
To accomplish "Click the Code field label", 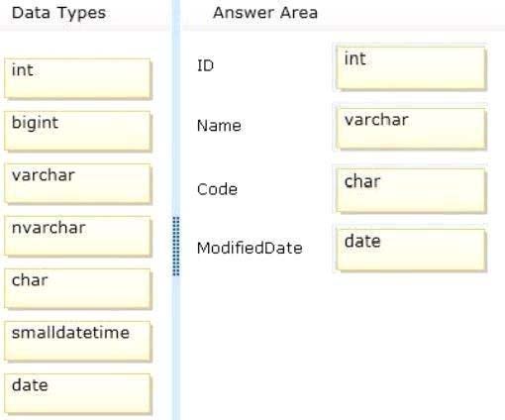I will (x=217, y=189).
